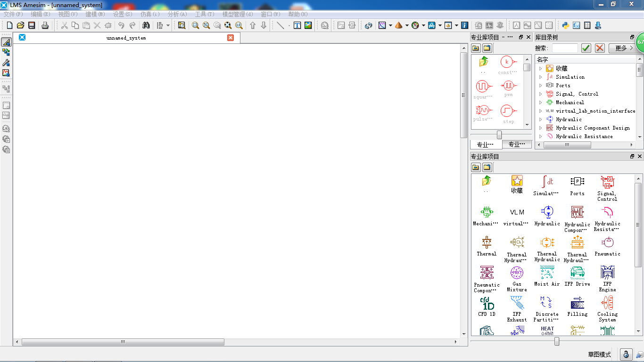Screen dimensions: 644x362
Task: Open the Gas Mixture library icon
Action: click(517, 273)
